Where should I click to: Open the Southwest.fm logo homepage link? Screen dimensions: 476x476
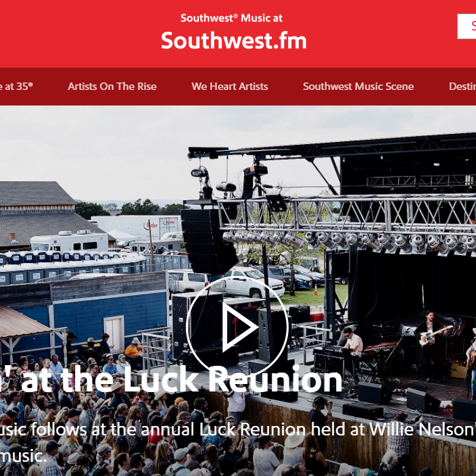pos(234,41)
